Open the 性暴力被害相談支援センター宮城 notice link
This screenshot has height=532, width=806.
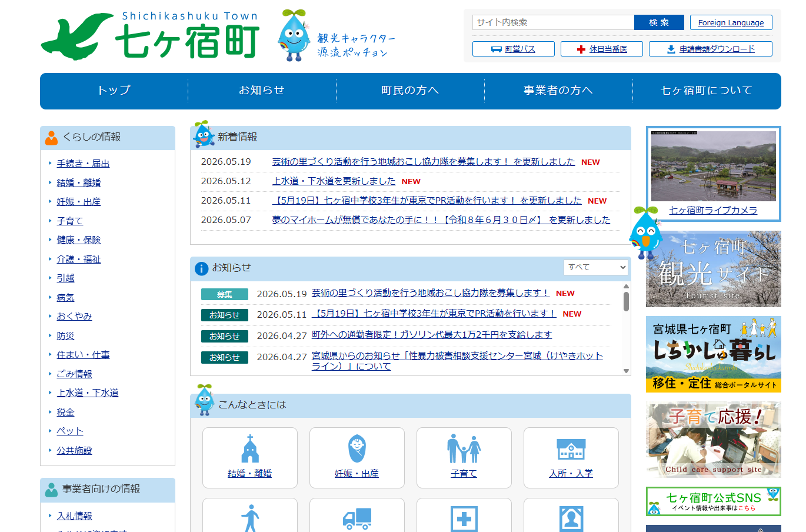(457, 361)
